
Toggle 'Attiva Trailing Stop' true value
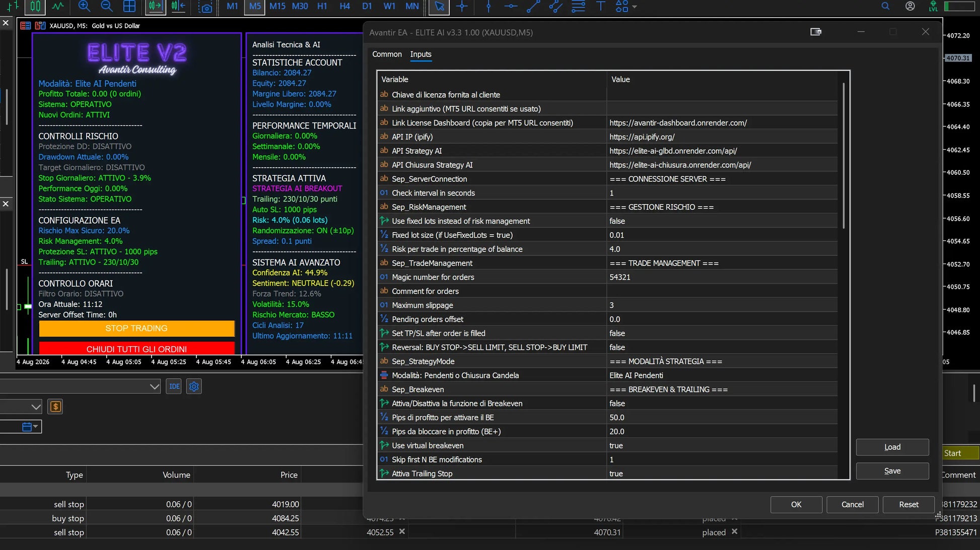722,473
